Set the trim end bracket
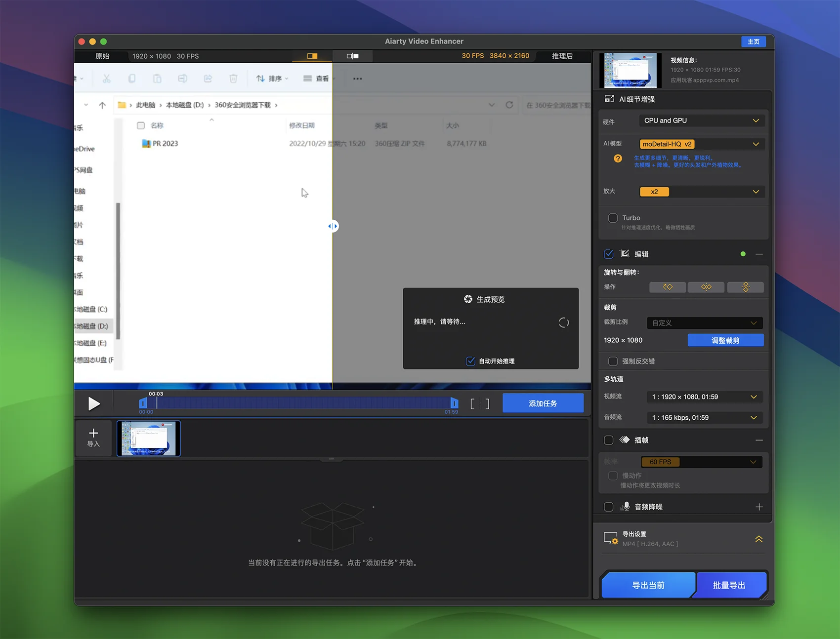The height and width of the screenshot is (639, 840). pyautogui.click(x=487, y=404)
